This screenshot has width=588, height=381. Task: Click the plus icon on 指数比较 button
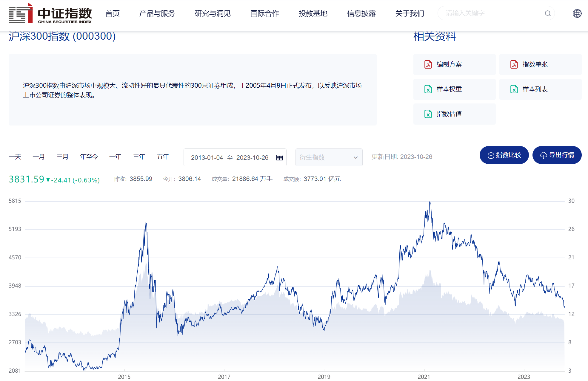click(491, 155)
